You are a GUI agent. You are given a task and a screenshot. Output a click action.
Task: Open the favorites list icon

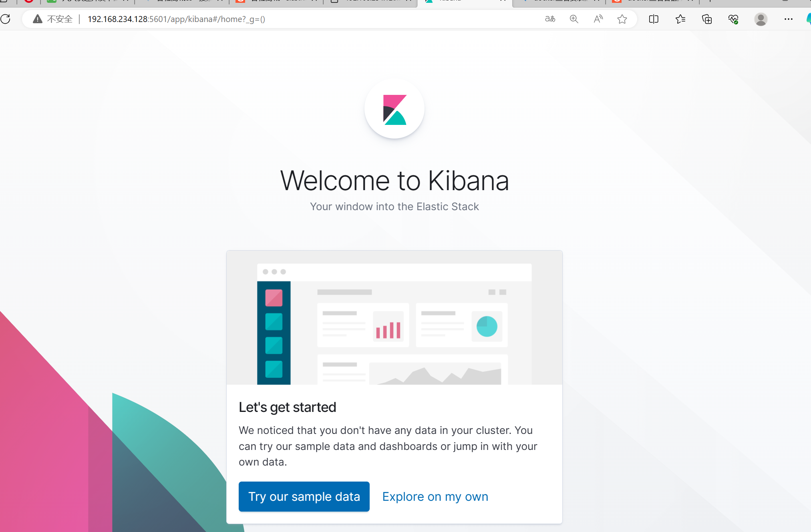pos(680,19)
